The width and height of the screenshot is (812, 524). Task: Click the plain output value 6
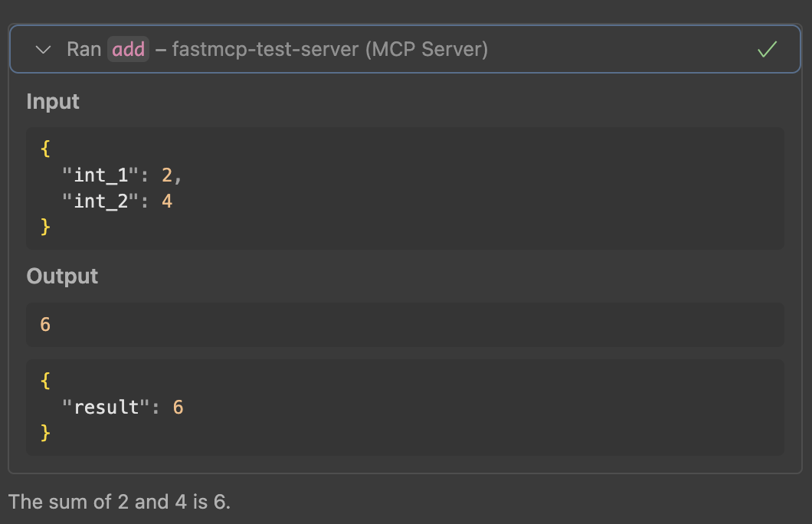pos(45,325)
